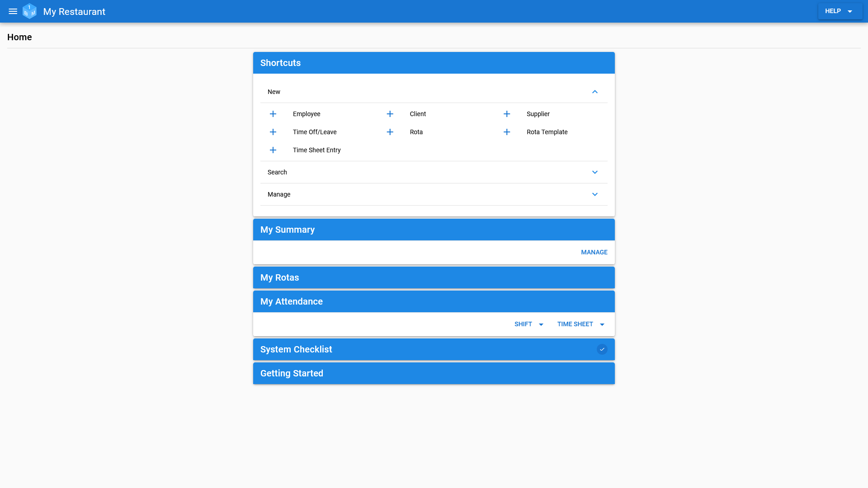Click the Client shortcut icon
The width and height of the screenshot is (868, 488).
click(x=390, y=113)
